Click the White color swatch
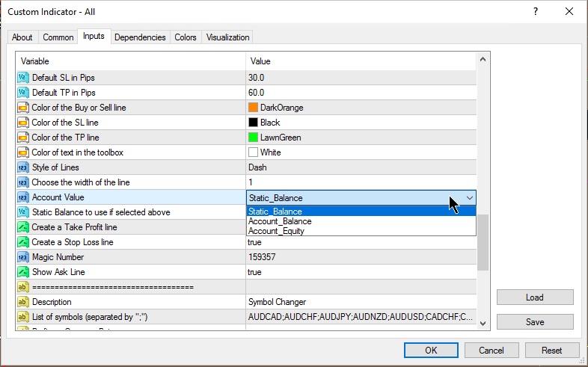The height and width of the screenshot is (367, 588). 253,152
